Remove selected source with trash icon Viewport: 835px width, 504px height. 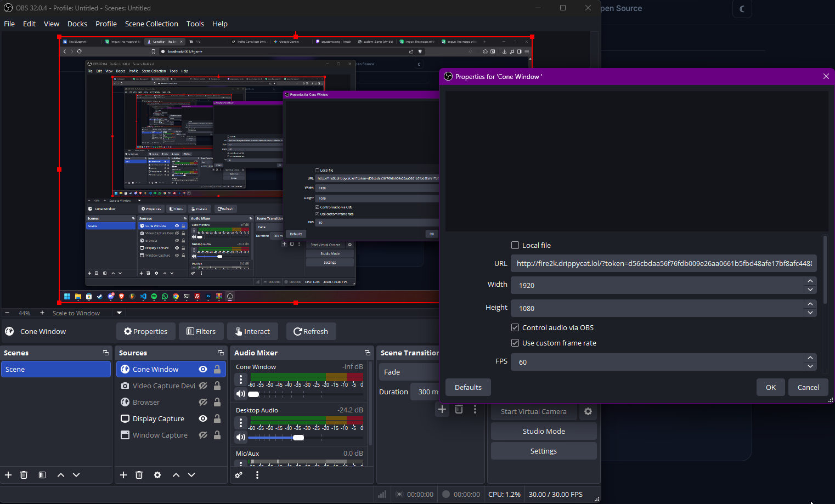point(139,475)
